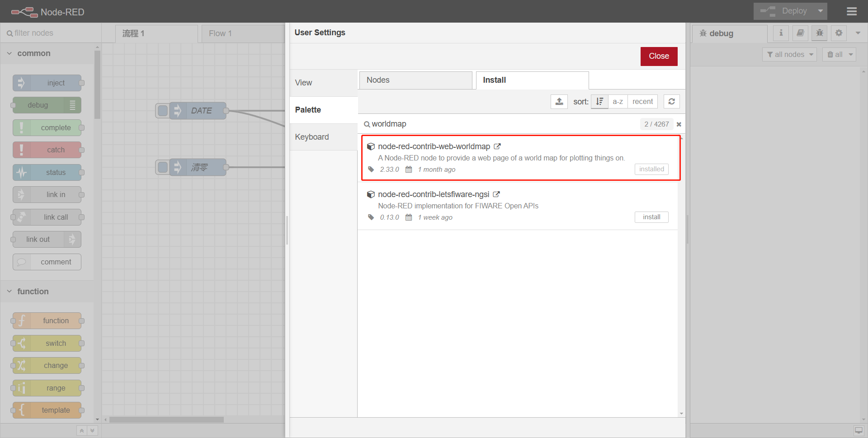Select the link call node
This screenshot has width=868, height=438.
(x=47, y=217)
